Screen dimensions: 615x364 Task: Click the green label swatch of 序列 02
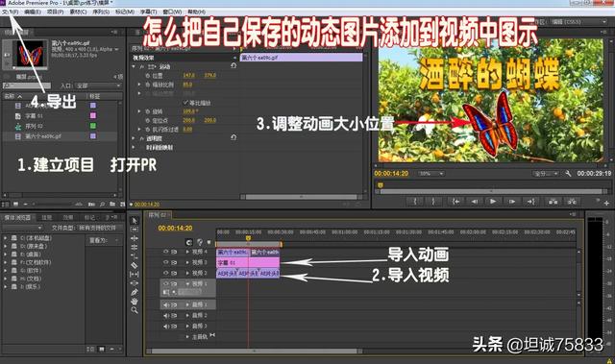point(93,126)
